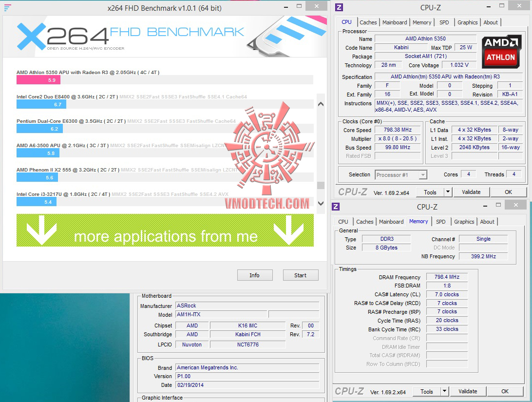Click Tools button in top CPU-Z window
Screen dimensions: 532x402
tap(430, 192)
